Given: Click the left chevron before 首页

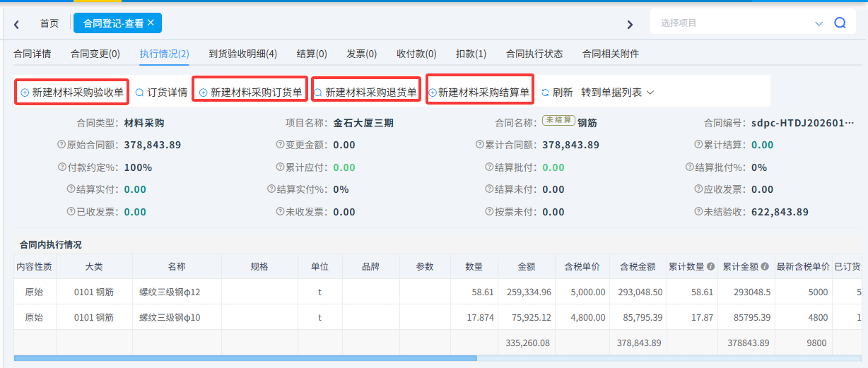Looking at the screenshot, I should (16, 24).
